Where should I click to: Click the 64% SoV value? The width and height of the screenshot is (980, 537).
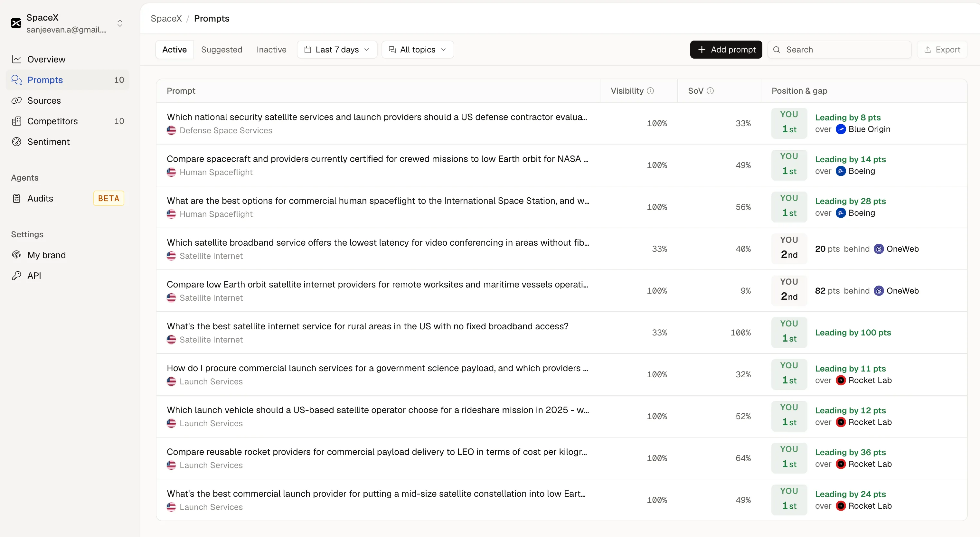(x=743, y=458)
